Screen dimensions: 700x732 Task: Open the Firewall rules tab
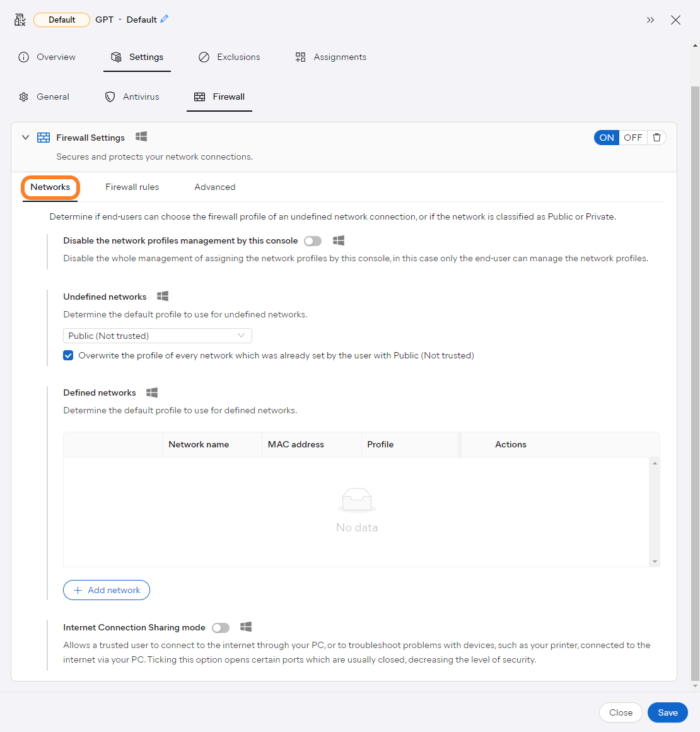132,187
